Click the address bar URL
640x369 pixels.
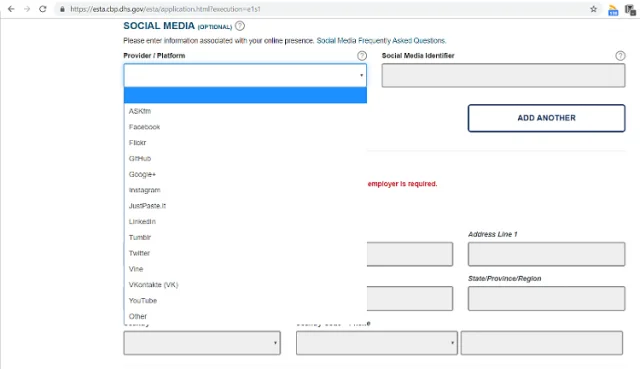[165, 9]
